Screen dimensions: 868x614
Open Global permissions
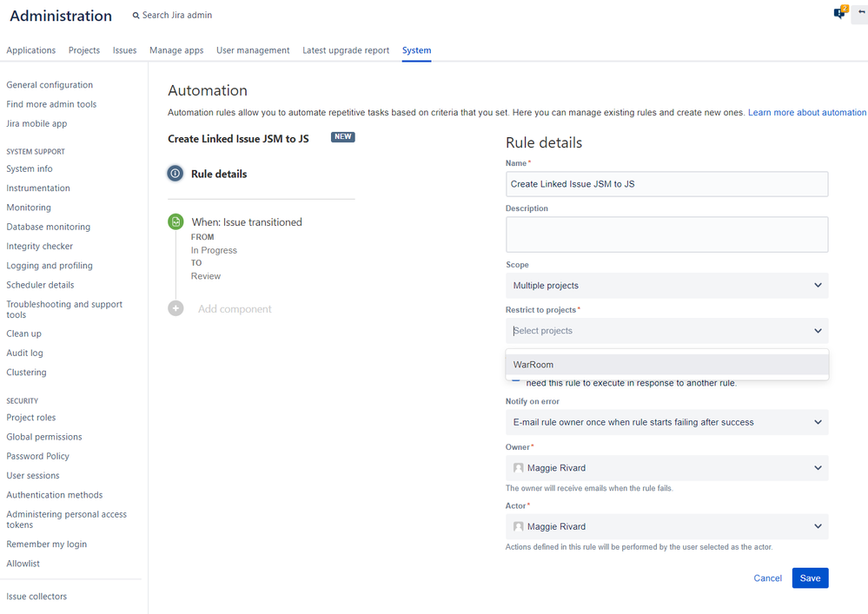44,437
